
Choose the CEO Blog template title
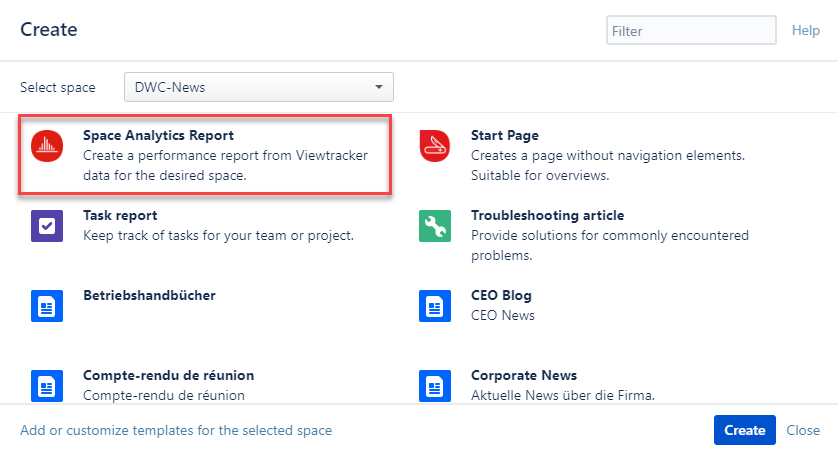[x=501, y=295]
